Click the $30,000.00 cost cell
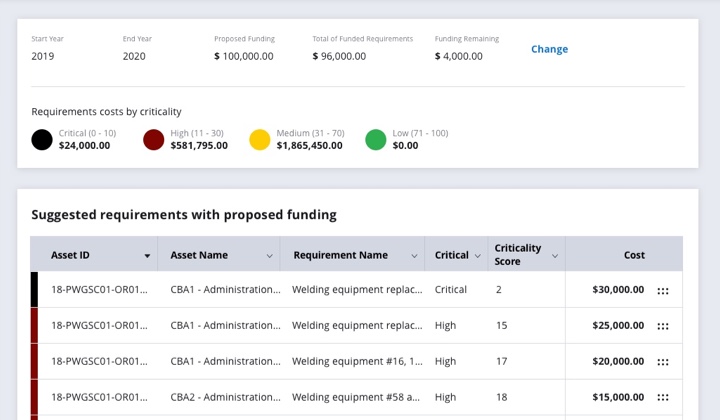This screenshot has height=420, width=720. [618, 290]
